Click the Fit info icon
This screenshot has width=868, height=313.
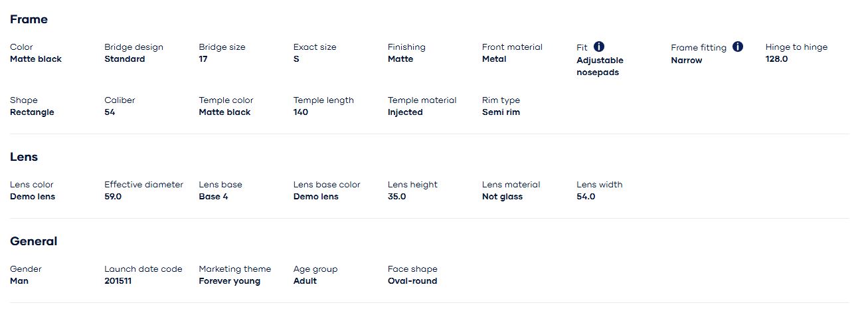tap(599, 47)
